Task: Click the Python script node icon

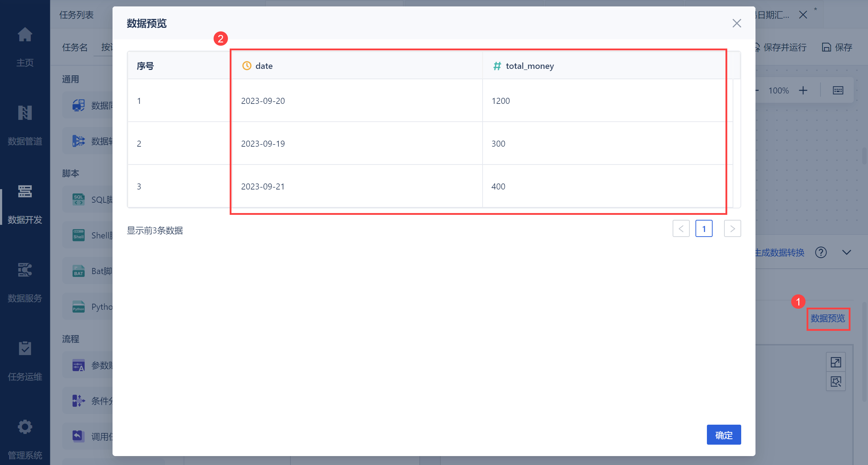Action: click(x=79, y=307)
